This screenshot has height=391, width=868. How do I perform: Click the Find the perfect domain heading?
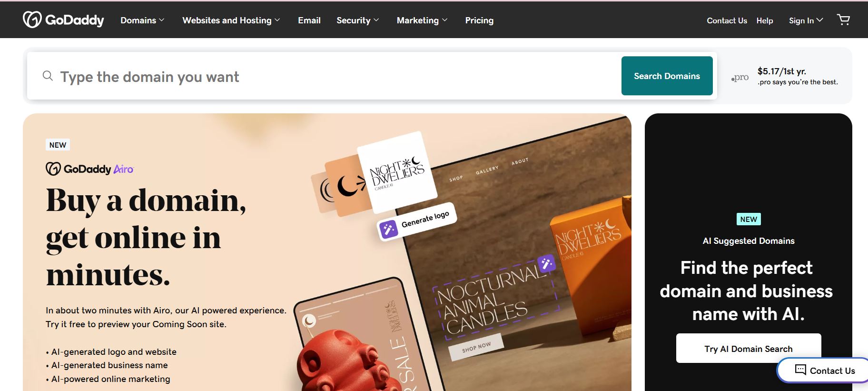[746, 291]
